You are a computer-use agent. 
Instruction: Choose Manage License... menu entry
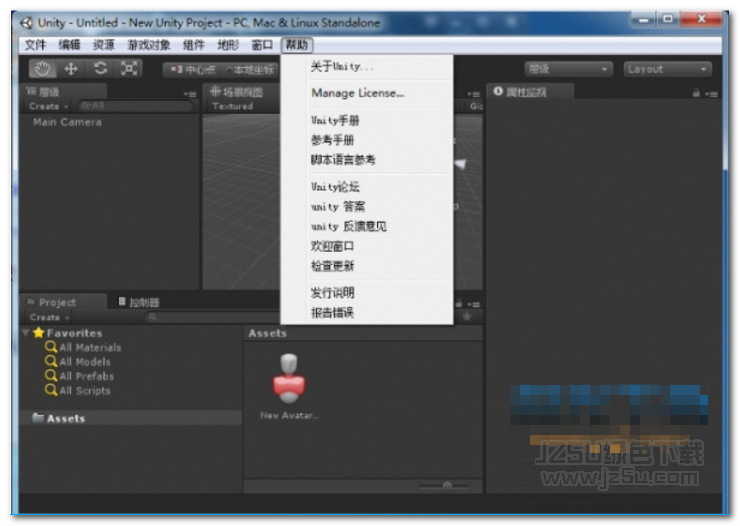tap(367, 93)
